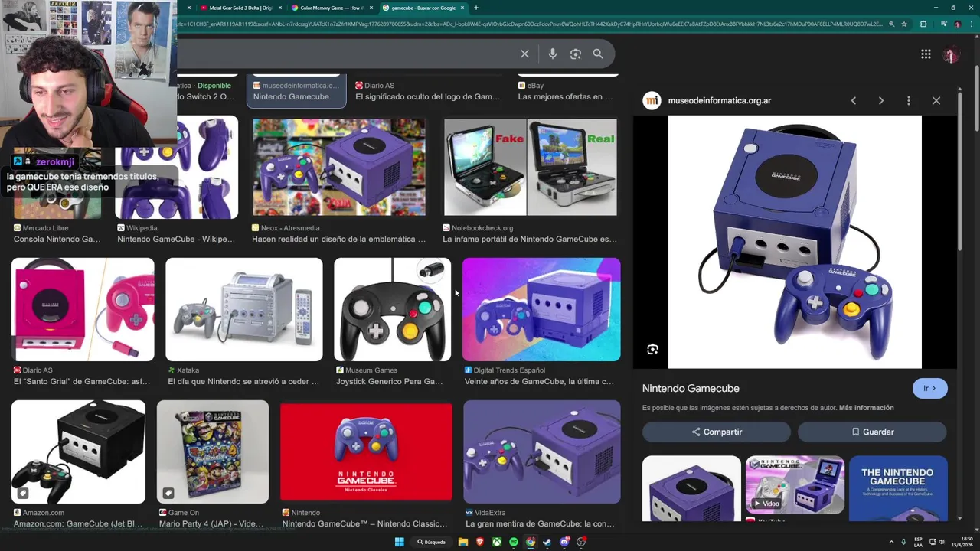Open the Fake vs Real portable GameCube image
Image resolution: width=980 pixels, height=551 pixels.
click(x=530, y=168)
